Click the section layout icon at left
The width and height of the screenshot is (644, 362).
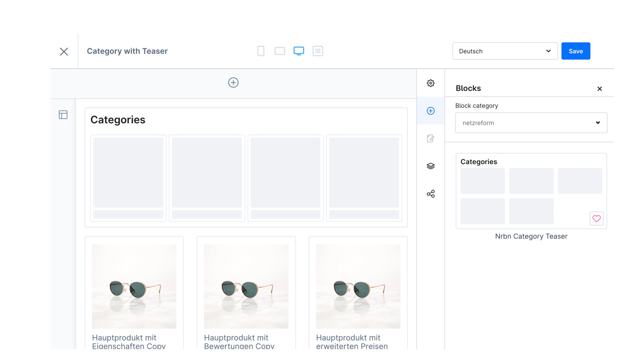pos(63,115)
